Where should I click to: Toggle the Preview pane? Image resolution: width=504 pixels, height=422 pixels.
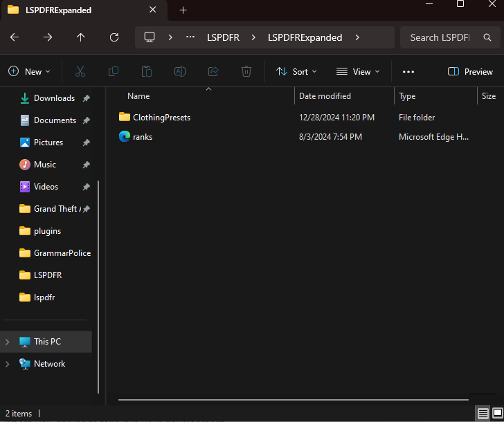(x=470, y=71)
